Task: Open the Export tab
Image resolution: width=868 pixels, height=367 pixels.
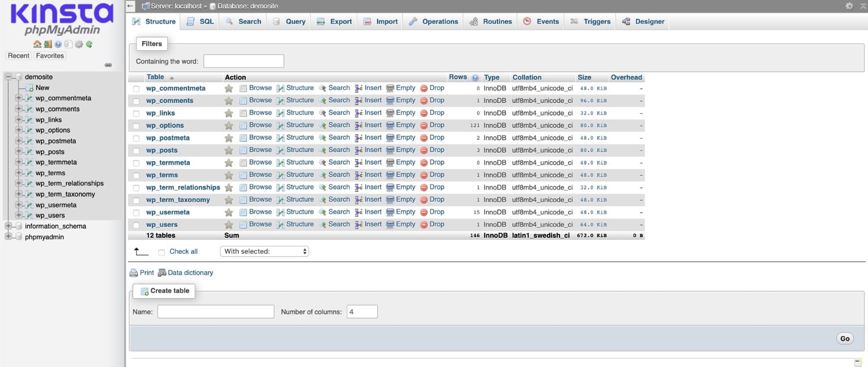Action: tap(334, 21)
